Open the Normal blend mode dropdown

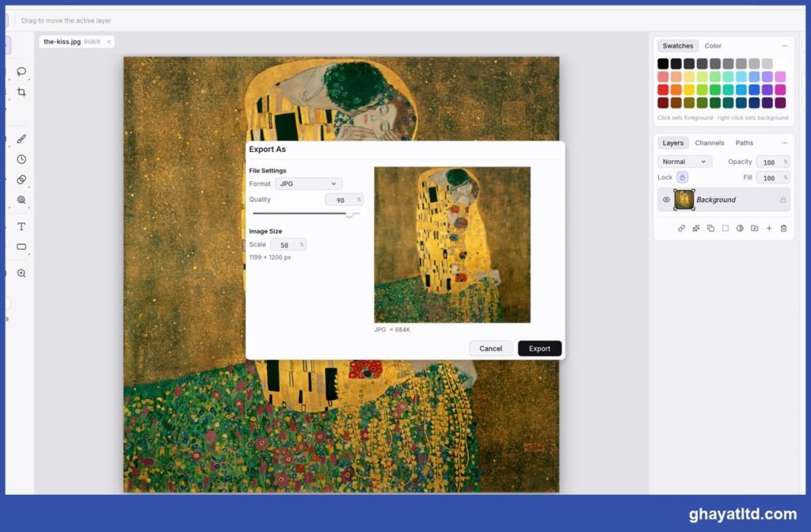[684, 161]
